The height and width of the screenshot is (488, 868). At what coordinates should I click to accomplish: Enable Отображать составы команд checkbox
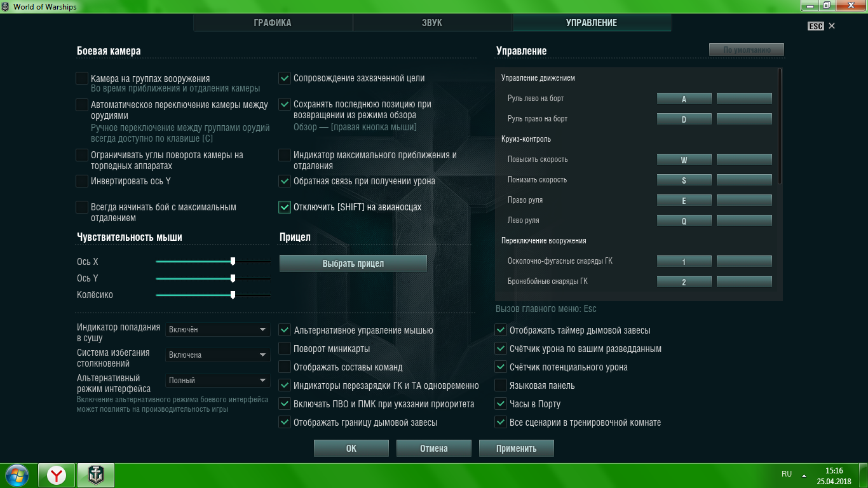(x=285, y=367)
